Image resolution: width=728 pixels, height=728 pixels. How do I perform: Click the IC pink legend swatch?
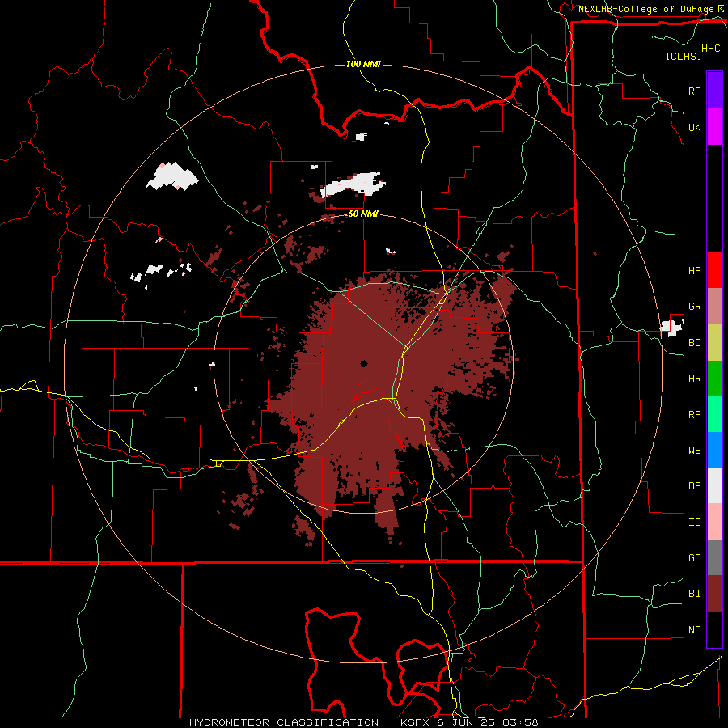tap(714, 522)
